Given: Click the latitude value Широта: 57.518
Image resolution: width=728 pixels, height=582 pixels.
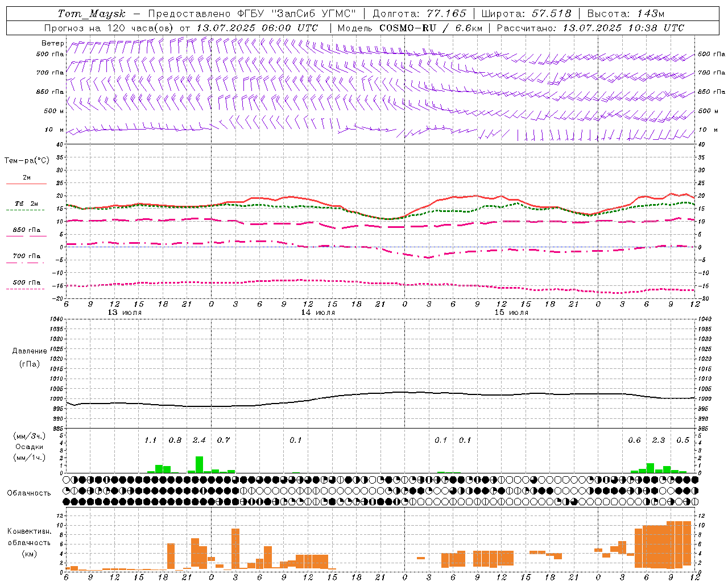Looking at the screenshot, I should pos(526,14).
